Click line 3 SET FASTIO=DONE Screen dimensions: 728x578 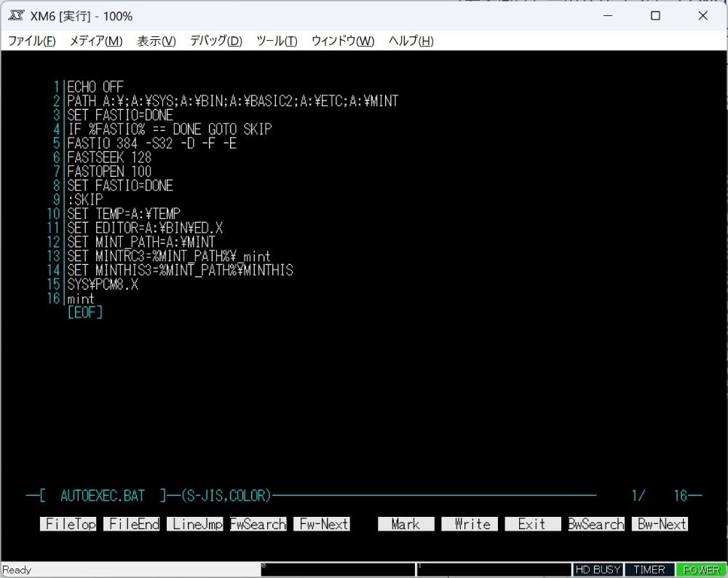[120, 115]
